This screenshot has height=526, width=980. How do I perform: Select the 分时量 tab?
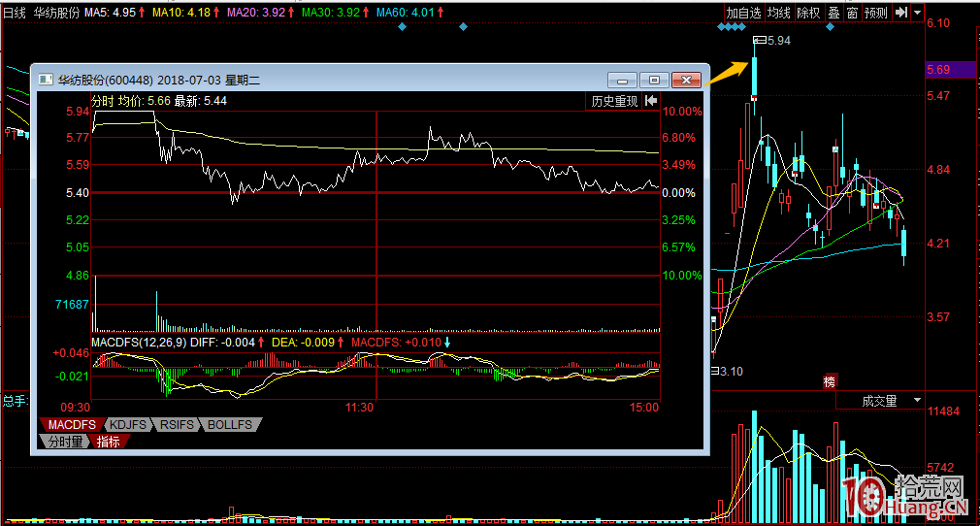click(x=65, y=442)
